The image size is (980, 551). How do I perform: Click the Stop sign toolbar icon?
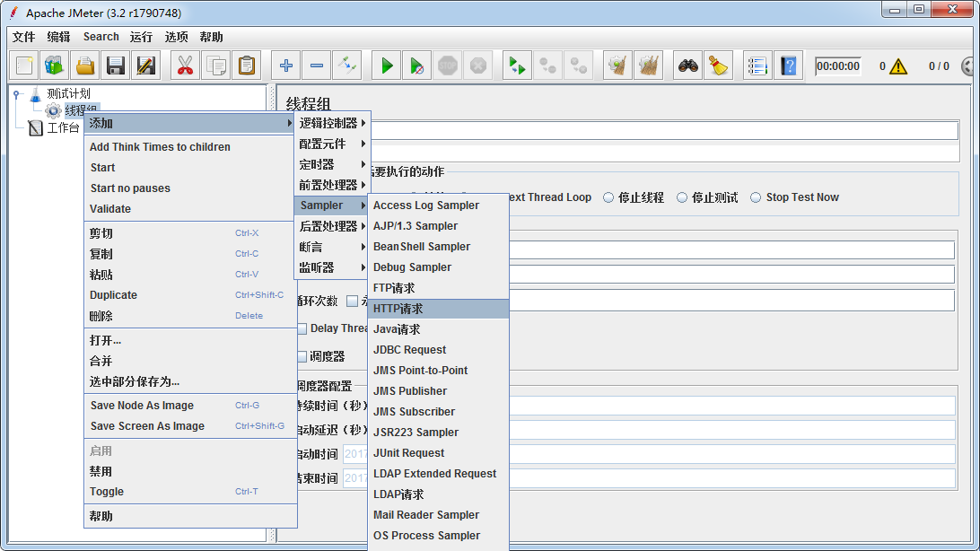448,66
